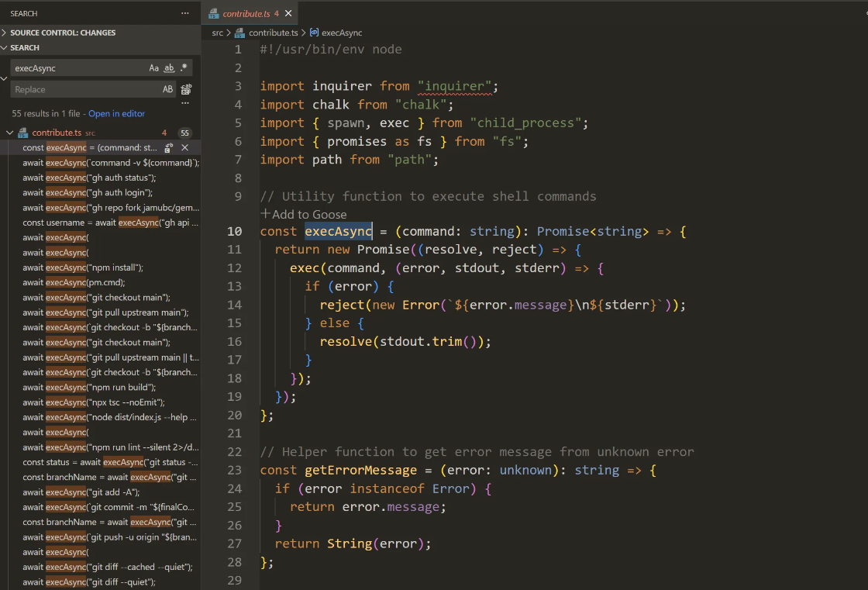Viewport: 868px width, 590px height.
Task: Replace the highlighted const execAsync result
Action: click(x=169, y=147)
